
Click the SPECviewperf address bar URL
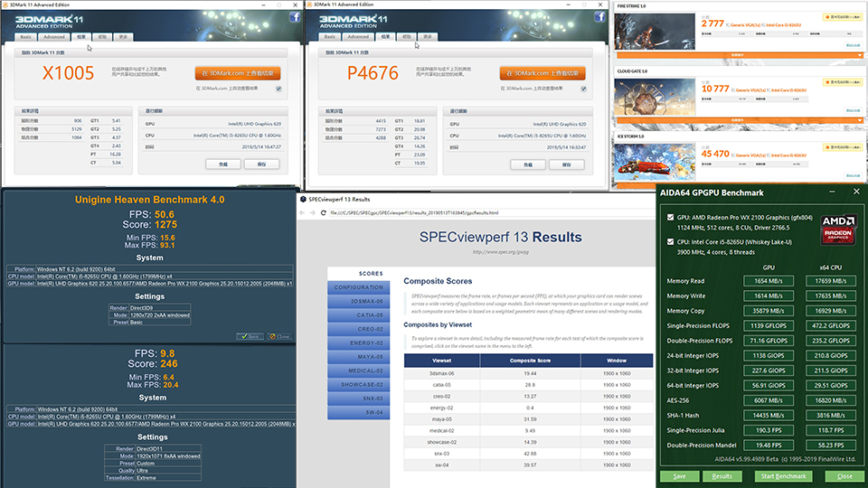414,212
